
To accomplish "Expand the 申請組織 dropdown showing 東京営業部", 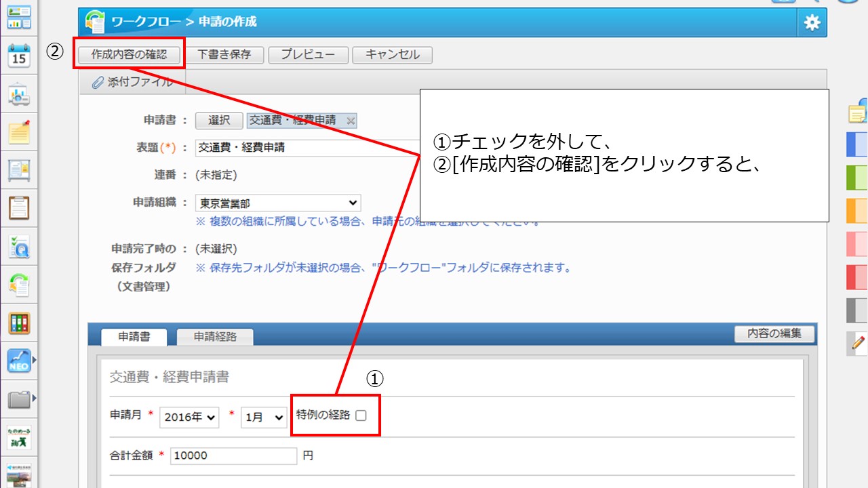I will 278,203.
